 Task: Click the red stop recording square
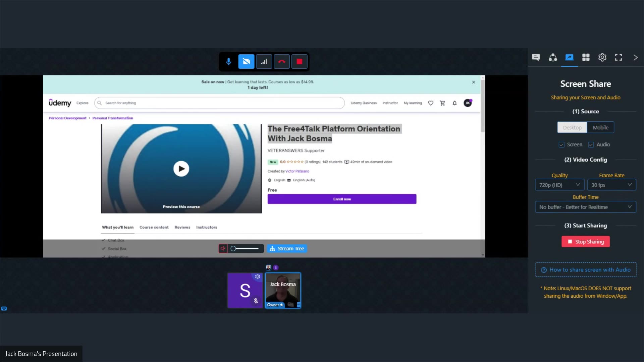click(x=300, y=62)
